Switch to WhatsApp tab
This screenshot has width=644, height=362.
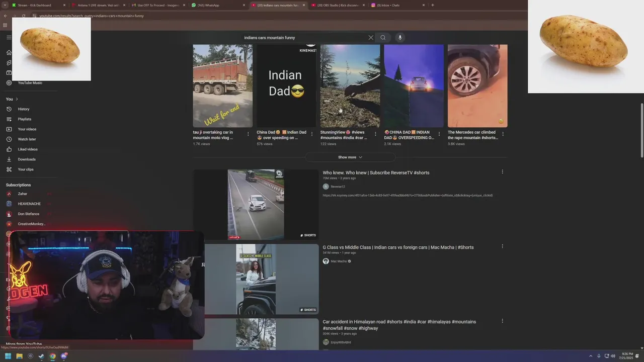tap(218, 5)
